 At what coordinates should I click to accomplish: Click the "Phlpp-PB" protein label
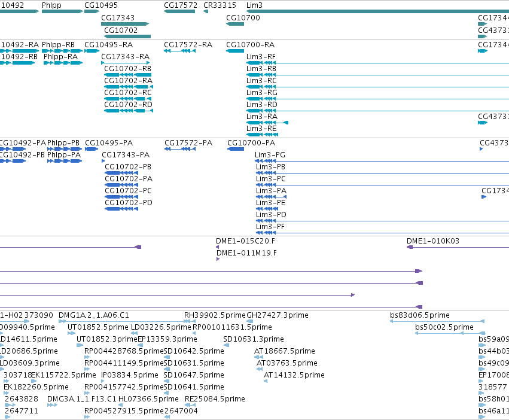(63, 143)
